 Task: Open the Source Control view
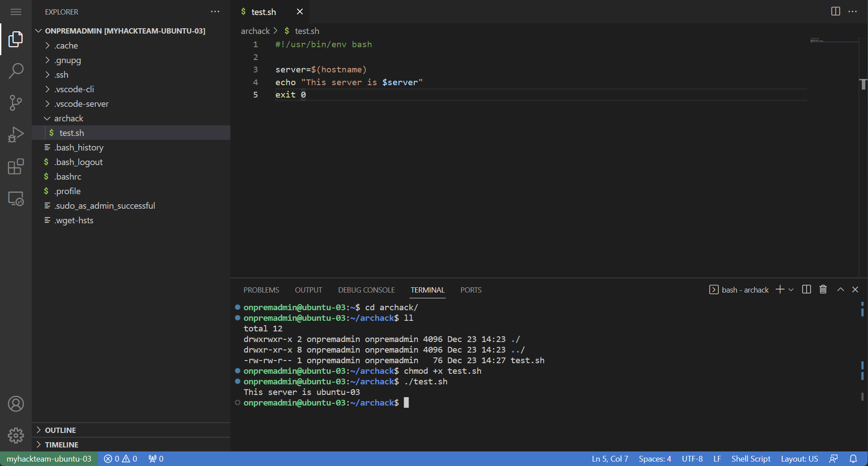[16, 103]
